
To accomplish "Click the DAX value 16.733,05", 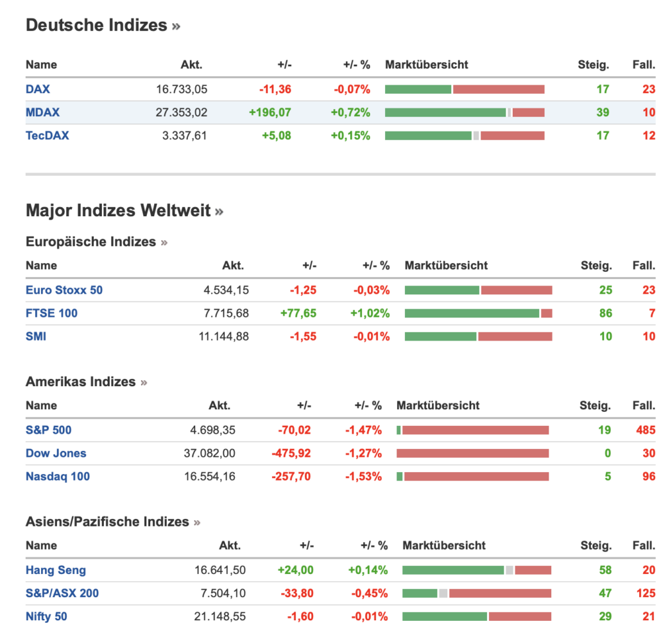I will (182, 89).
